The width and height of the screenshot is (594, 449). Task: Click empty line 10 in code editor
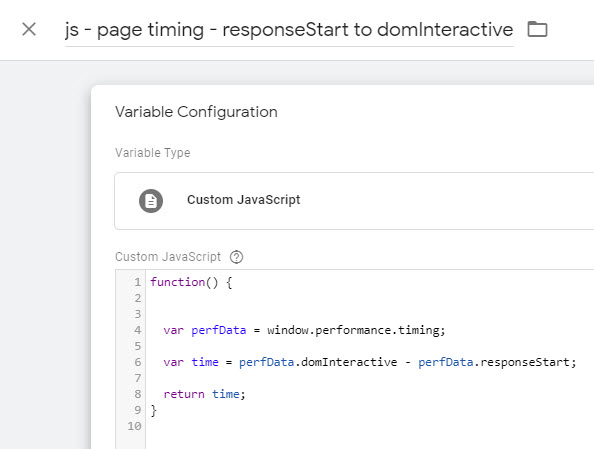369,426
